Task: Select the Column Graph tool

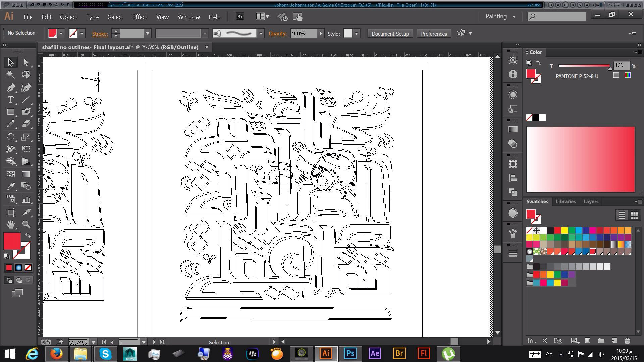Action: click(x=26, y=200)
